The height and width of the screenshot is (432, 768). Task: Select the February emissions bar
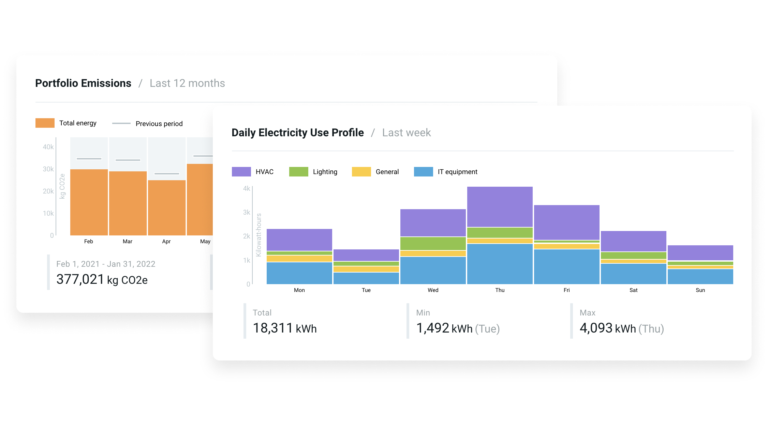(89, 202)
